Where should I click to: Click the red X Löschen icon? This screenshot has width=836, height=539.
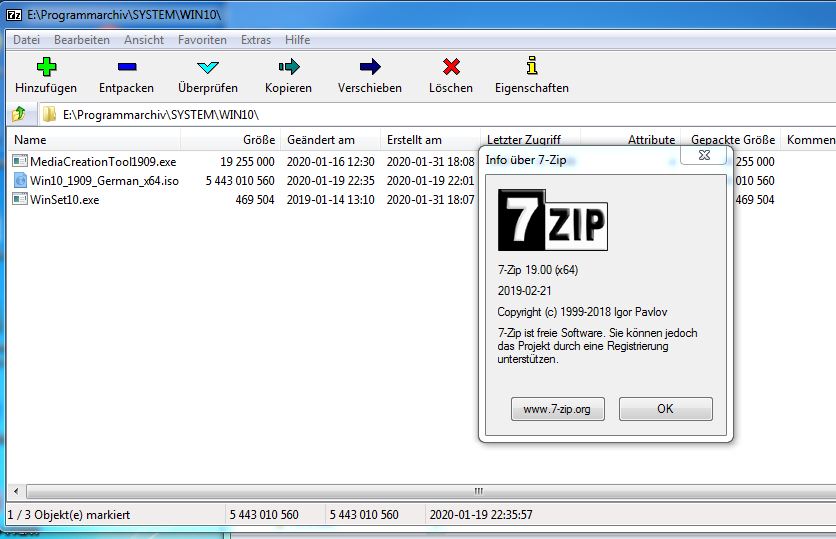[x=451, y=67]
